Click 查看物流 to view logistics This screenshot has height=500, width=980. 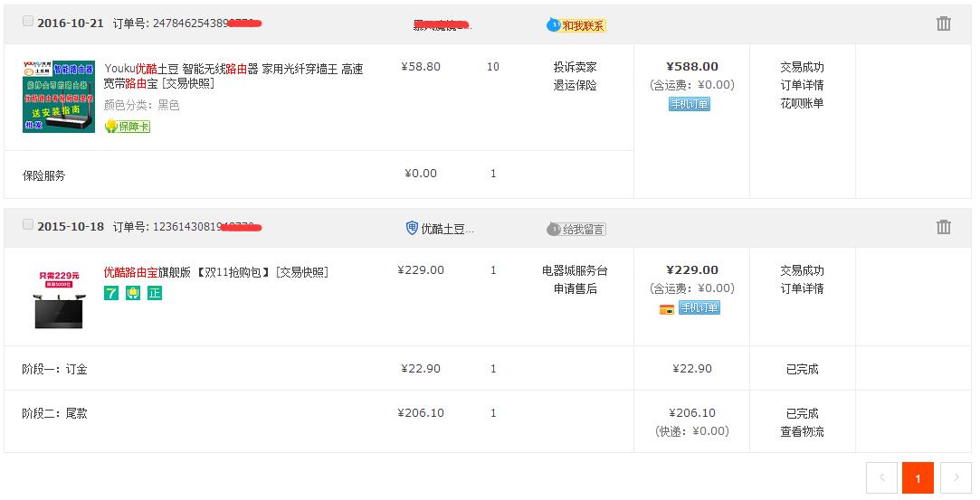tap(802, 431)
